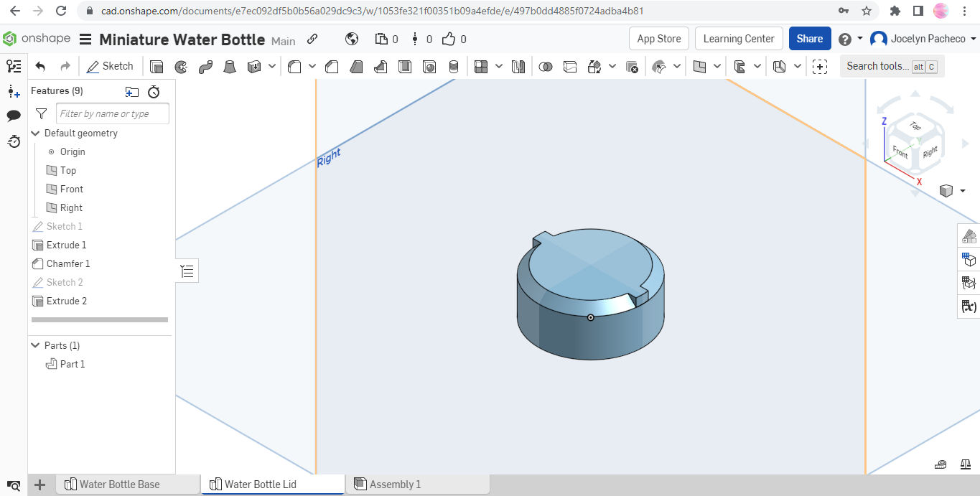Open the Comments panel icon
The image size is (980, 496).
click(14, 116)
